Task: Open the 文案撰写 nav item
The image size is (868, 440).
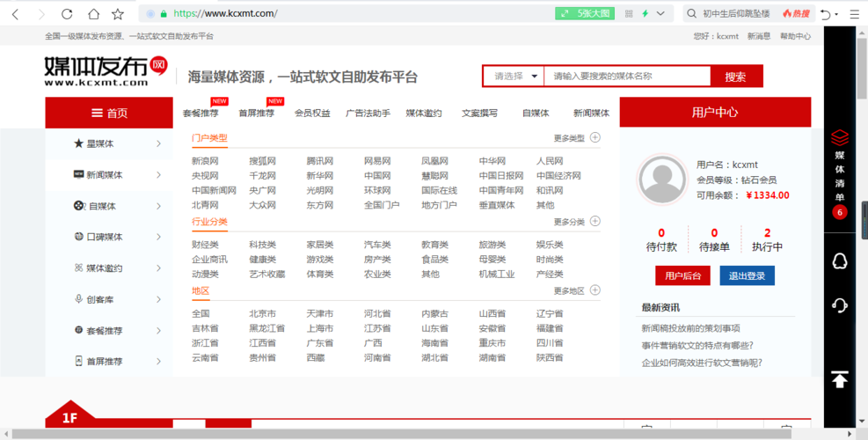Action: click(x=479, y=113)
